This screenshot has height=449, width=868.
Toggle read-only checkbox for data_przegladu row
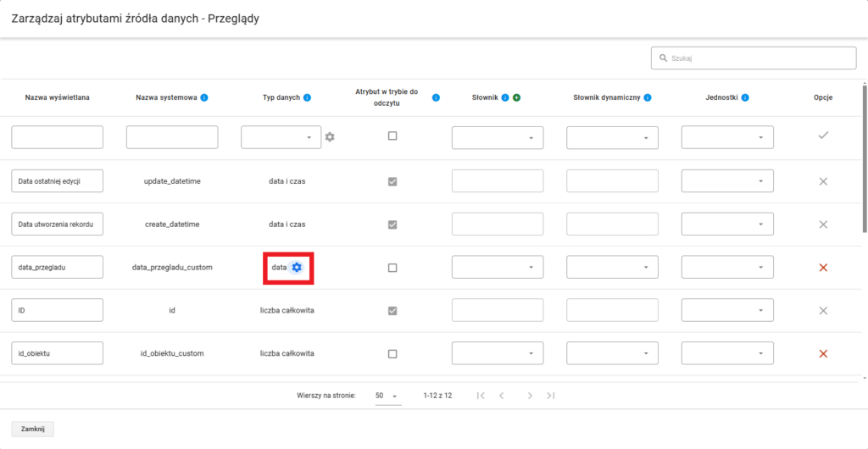pos(392,268)
